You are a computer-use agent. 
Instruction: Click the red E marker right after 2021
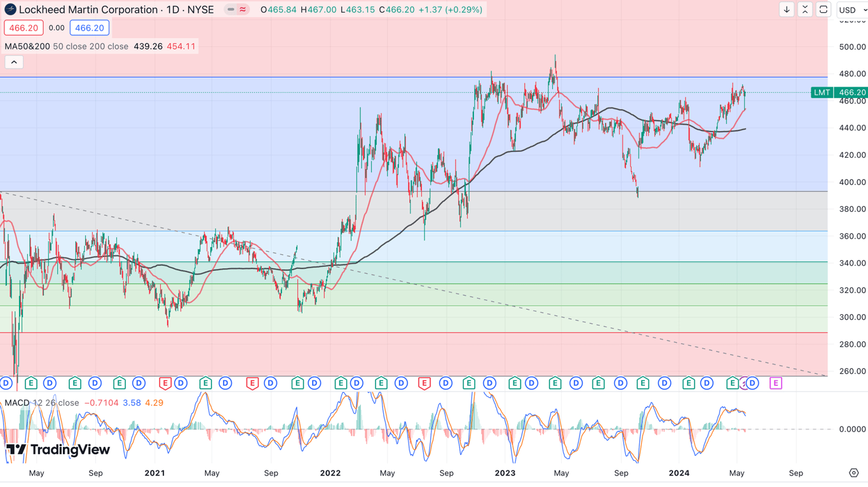click(x=165, y=383)
